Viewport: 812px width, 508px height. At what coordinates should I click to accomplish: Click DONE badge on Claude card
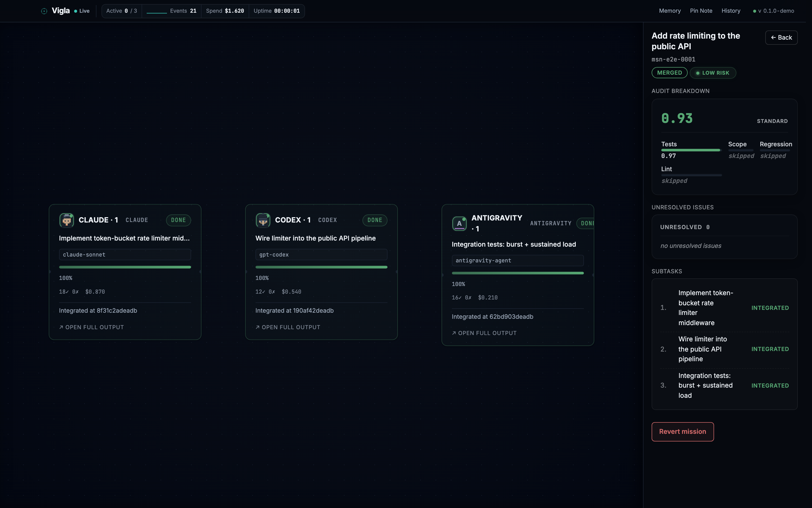click(x=178, y=220)
